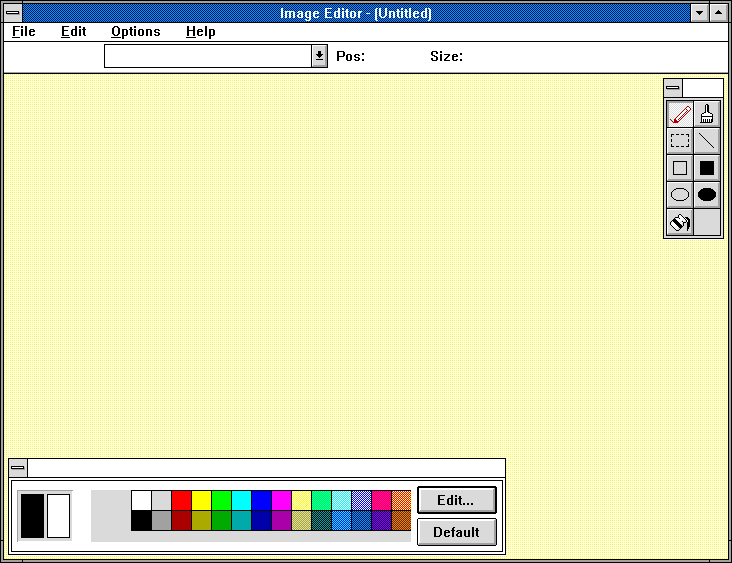Select the filled rectangle tool

tap(707, 168)
